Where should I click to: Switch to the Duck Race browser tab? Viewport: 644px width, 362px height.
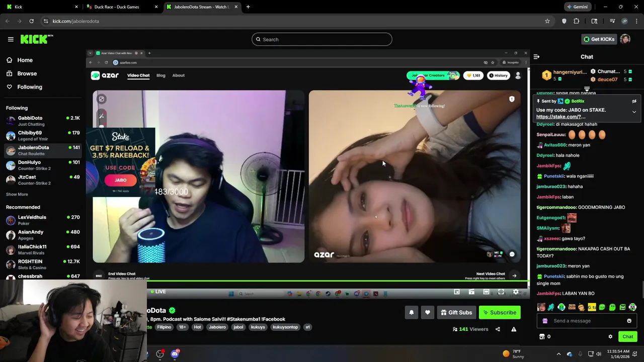(121, 7)
